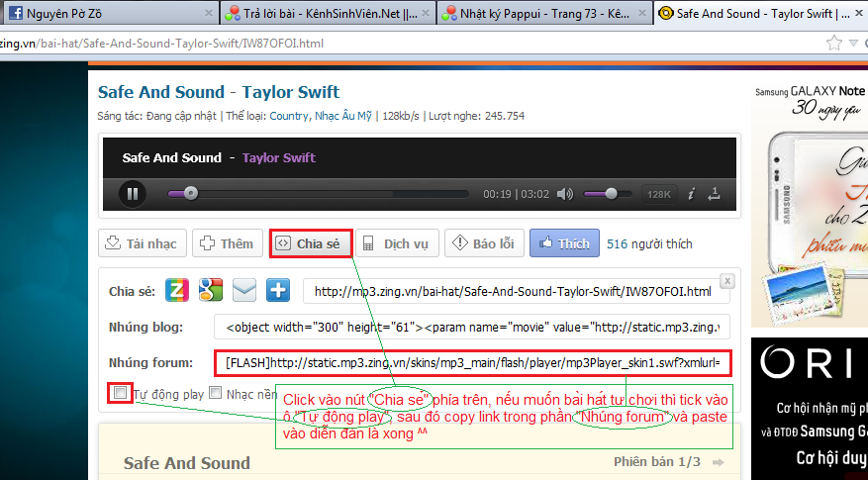Image resolution: width=868 pixels, height=480 pixels.
Task: Mute the player via speaker icon
Action: pos(564,194)
